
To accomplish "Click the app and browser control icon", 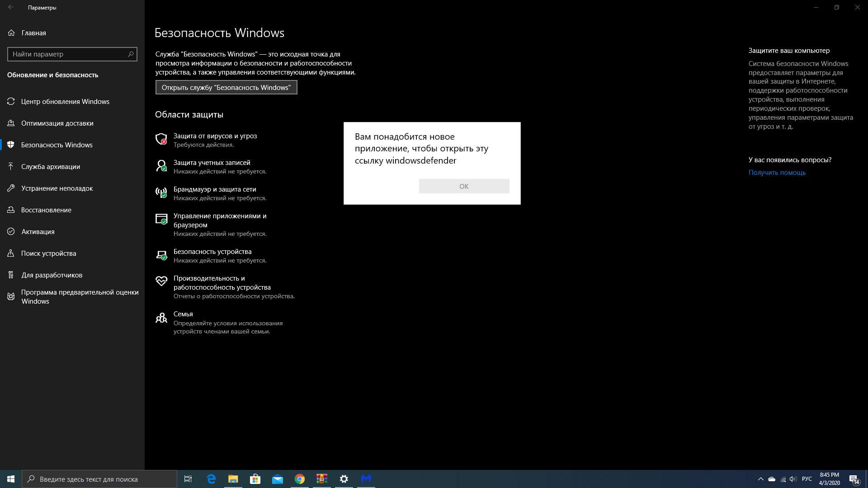I will [x=161, y=219].
